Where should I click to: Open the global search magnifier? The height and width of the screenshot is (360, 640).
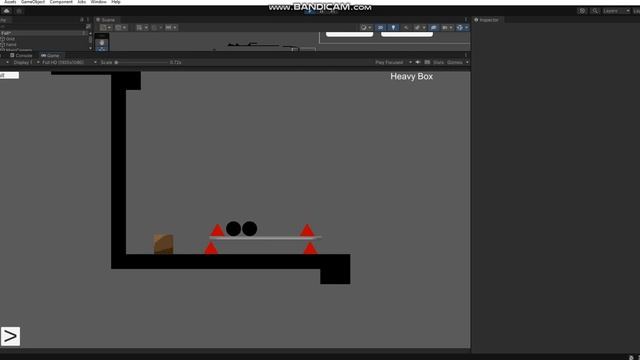click(595, 11)
